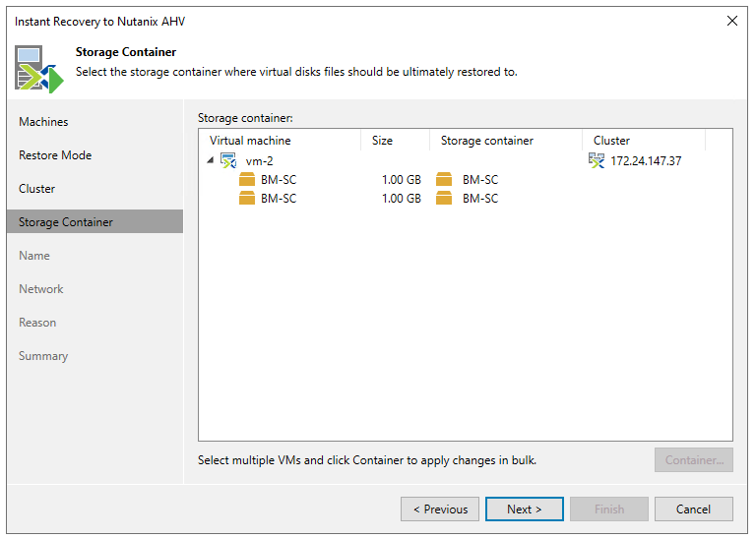Viewport: 756px width, 539px height.
Task: Close the Instant Recovery dialog
Action: click(732, 21)
